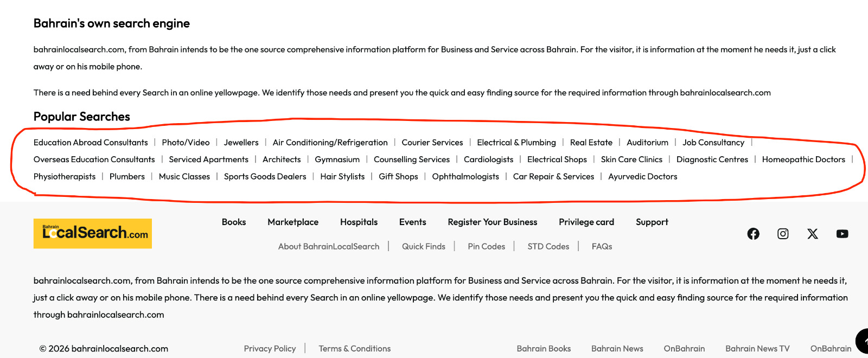Open Air Conditioning/Refrigeration popular search
This screenshot has width=868, height=358.
pyautogui.click(x=330, y=143)
